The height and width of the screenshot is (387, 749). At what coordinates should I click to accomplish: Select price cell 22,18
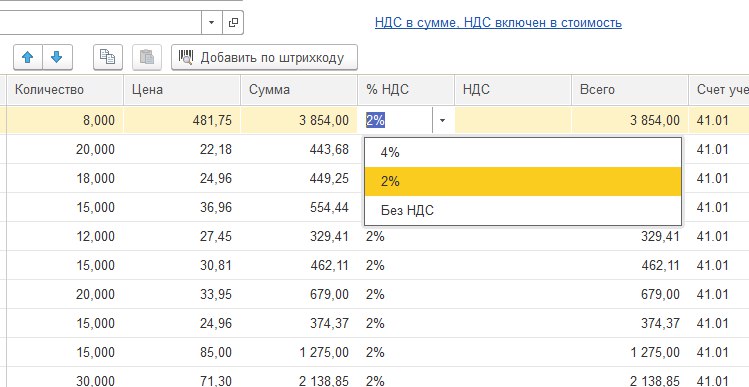tap(182, 150)
